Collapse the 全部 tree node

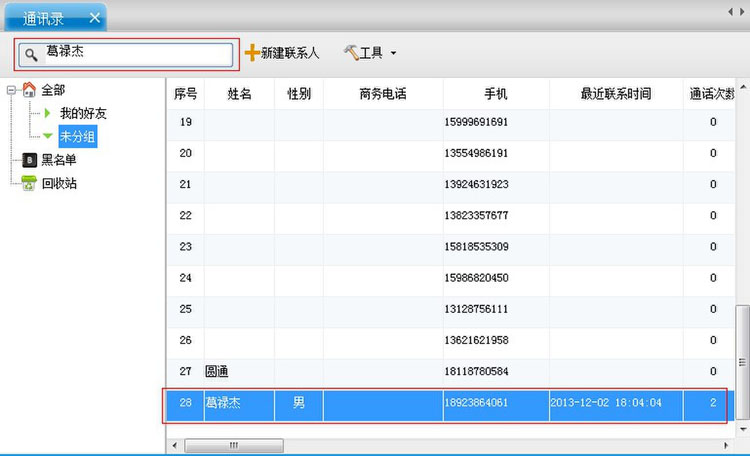click(11, 89)
